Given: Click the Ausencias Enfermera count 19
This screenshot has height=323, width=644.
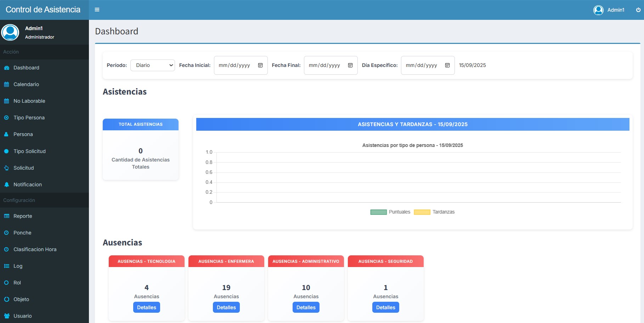Looking at the screenshot, I should 226,288.
